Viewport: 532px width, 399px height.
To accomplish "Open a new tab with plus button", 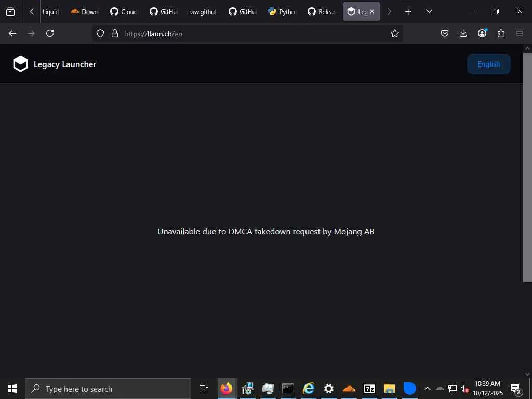I will pos(408,11).
